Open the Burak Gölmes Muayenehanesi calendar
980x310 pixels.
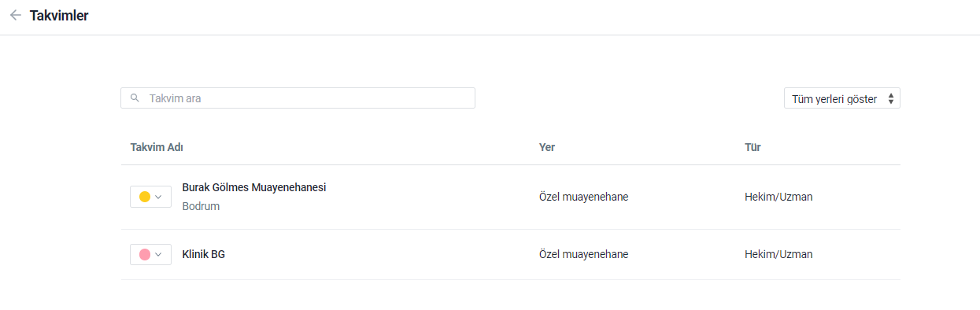click(x=253, y=187)
